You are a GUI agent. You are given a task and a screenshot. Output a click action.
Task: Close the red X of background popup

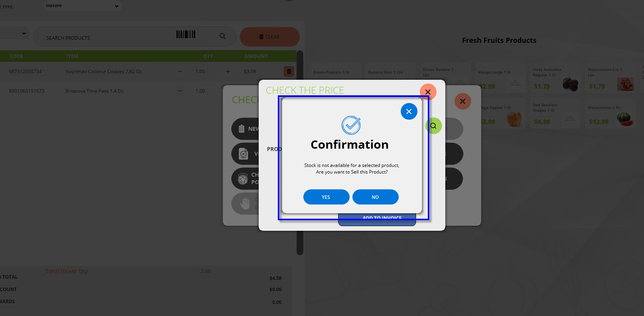(x=462, y=101)
